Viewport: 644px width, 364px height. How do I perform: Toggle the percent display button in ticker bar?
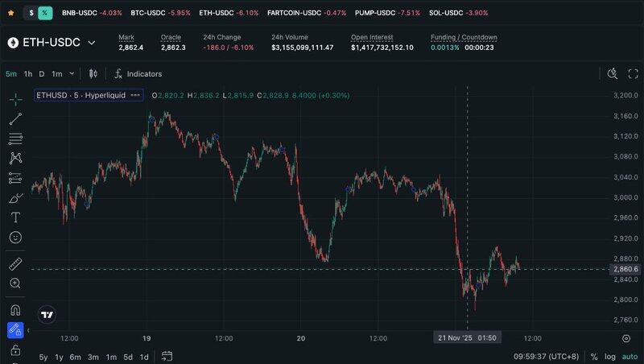click(x=45, y=13)
